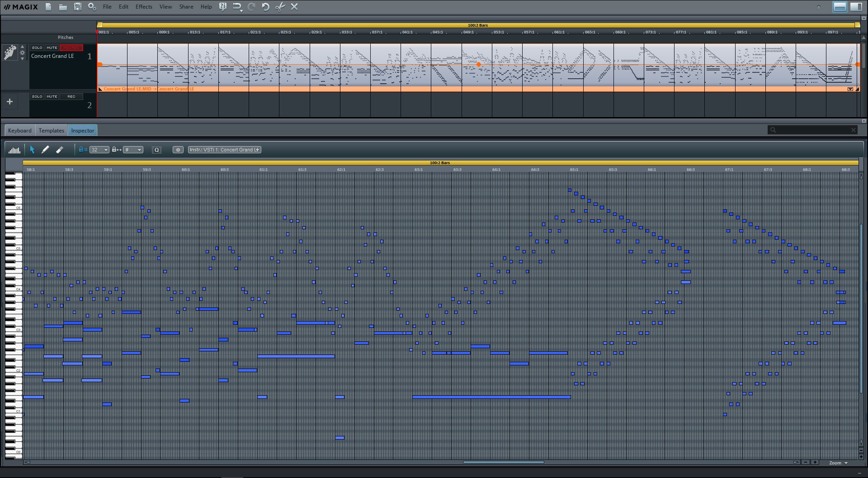Viewport: 868px width, 478px height.
Task: Open the Zoom dropdown at bottom right
Action: pos(839,463)
